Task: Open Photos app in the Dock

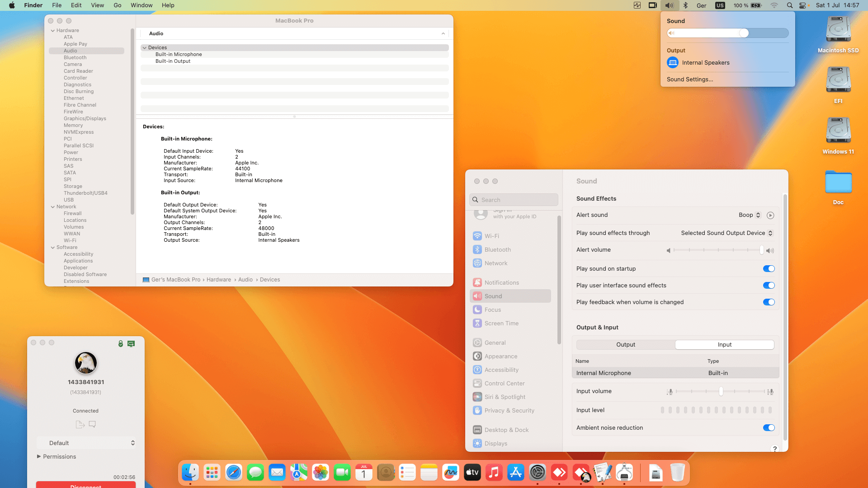Action: coord(321,473)
